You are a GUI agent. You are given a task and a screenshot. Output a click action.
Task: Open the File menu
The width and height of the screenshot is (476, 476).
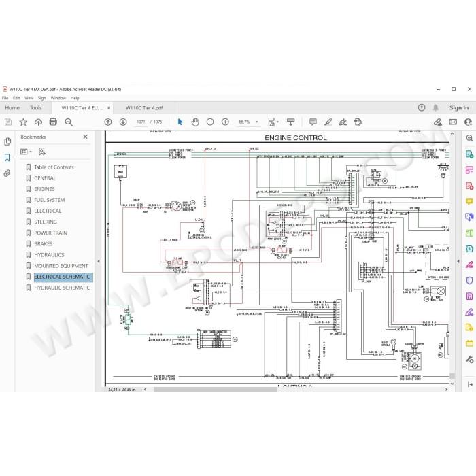pyautogui.click(x=5, y=98)
